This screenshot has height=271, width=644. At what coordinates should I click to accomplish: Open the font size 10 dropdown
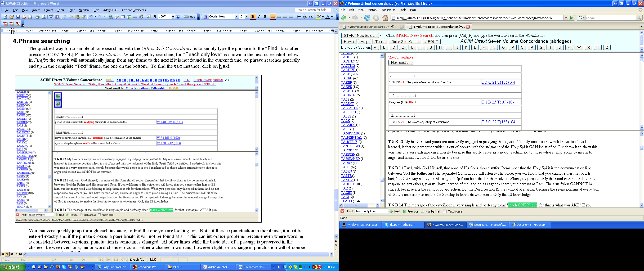click(246, 17)
